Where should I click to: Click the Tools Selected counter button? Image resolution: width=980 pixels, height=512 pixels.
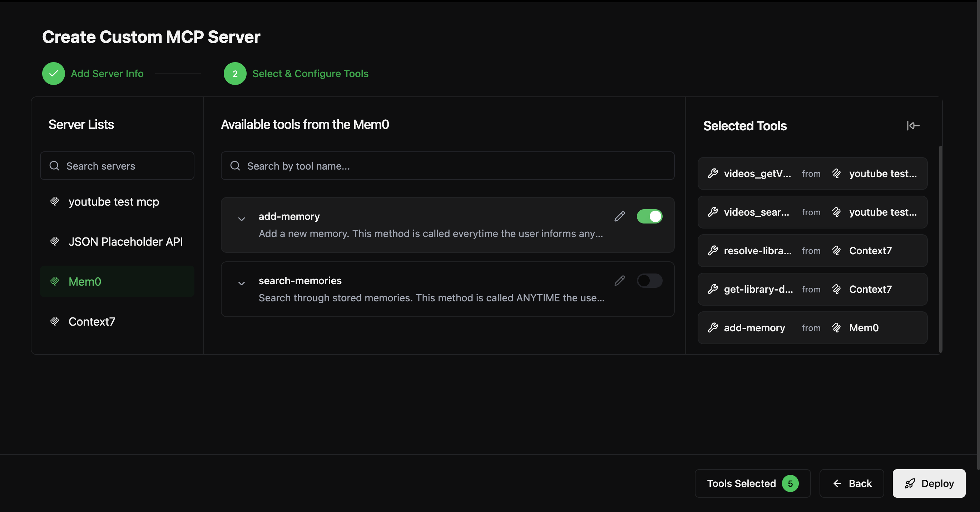tap(752, 483)
